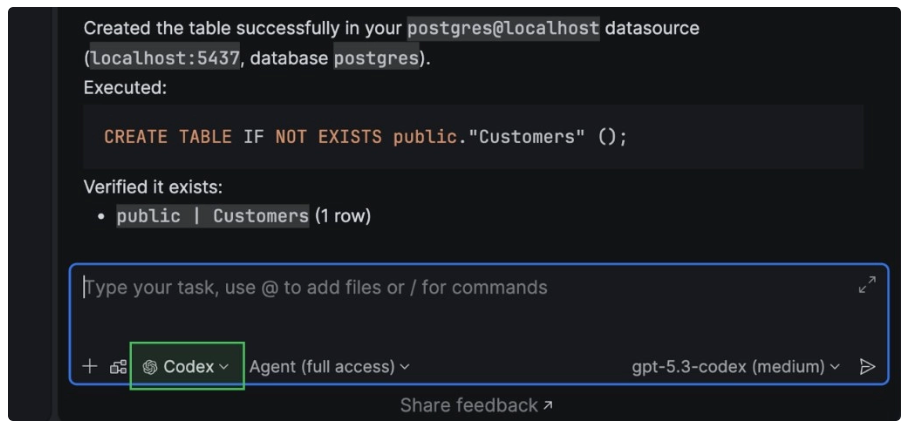906x426 pixels.
Task: Click the Share feedback external arrow icon
Action: tap(548, 405)
